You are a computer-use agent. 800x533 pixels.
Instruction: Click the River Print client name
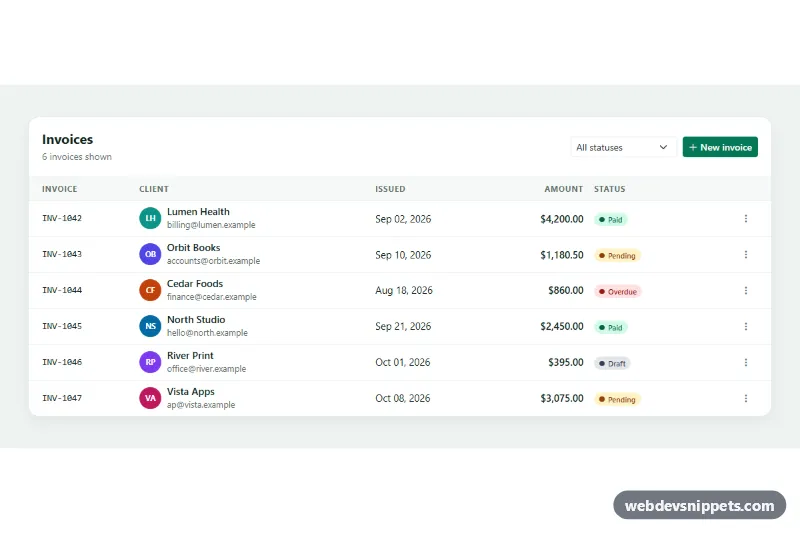tap(190, 356)
